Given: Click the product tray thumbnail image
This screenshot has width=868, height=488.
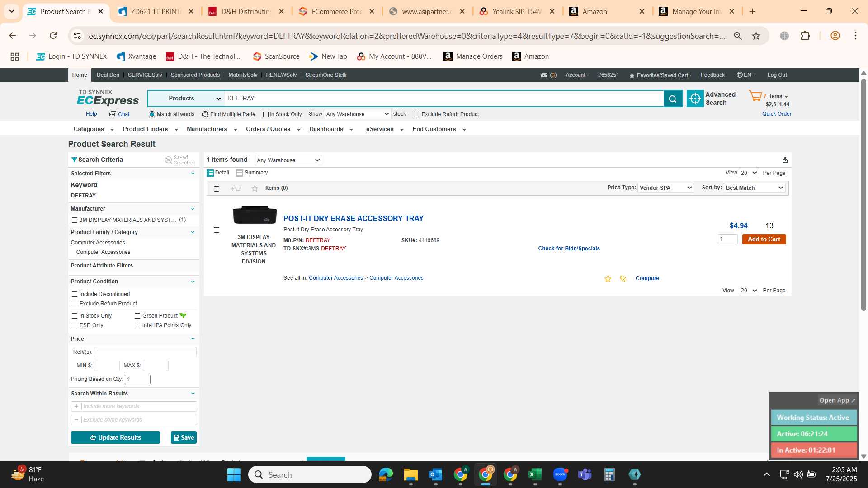Looking at the screenshot, I should 255,215.
